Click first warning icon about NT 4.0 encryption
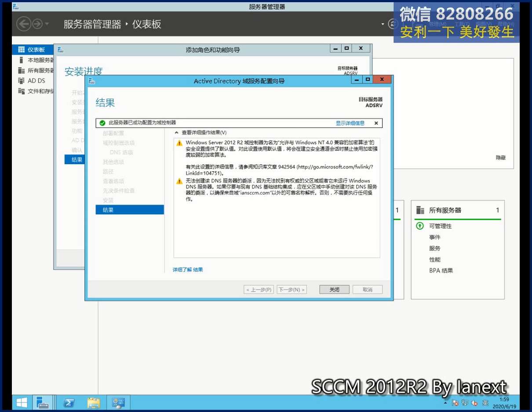The image size is (532, 412). click(x=179, y=143)
